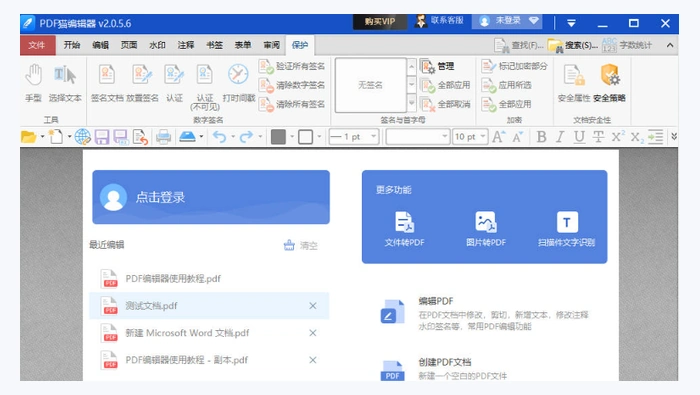The image size is (700, 395).
Task: Create a new document icon
Action: pyautogui.click(x=56, y=137)
